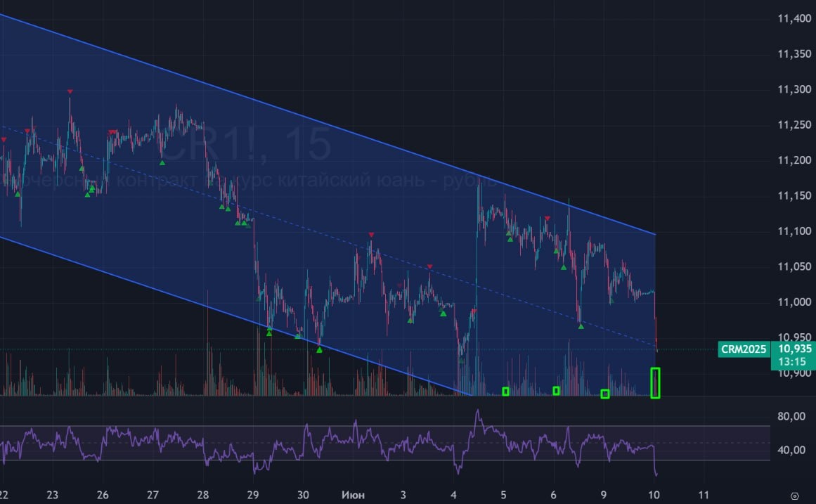816x504 pixels.
Task: Click the 11,300 price axis label
Action: 794,89
